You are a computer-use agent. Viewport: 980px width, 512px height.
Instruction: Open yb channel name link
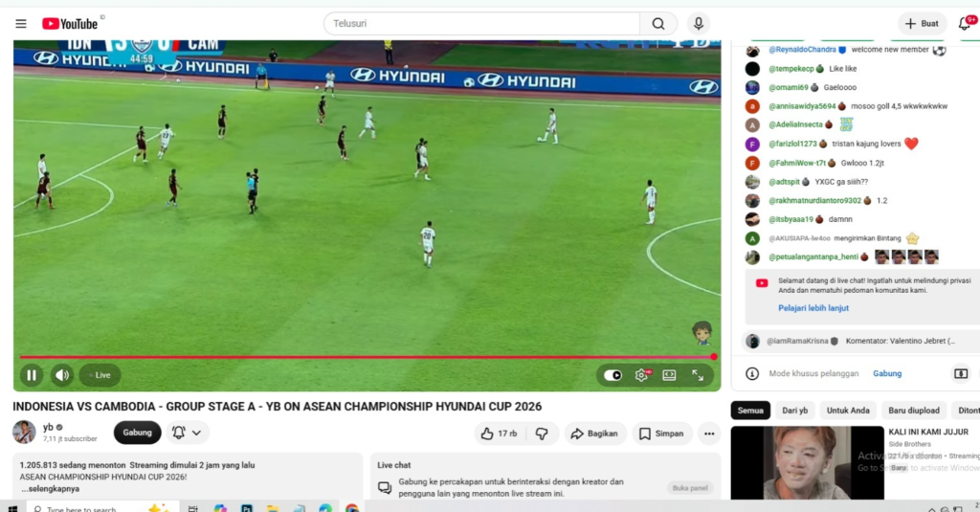[x=48, y=427]
